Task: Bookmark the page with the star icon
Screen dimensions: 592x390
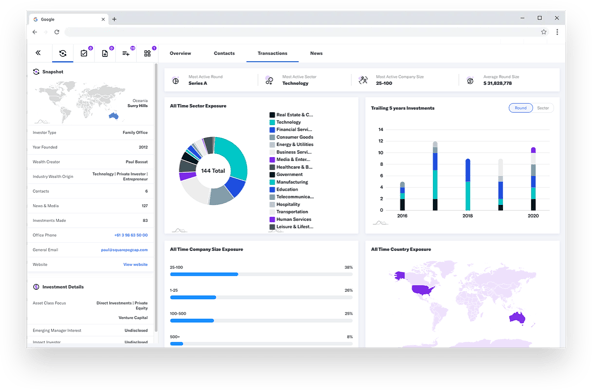Action: (544, 32)
